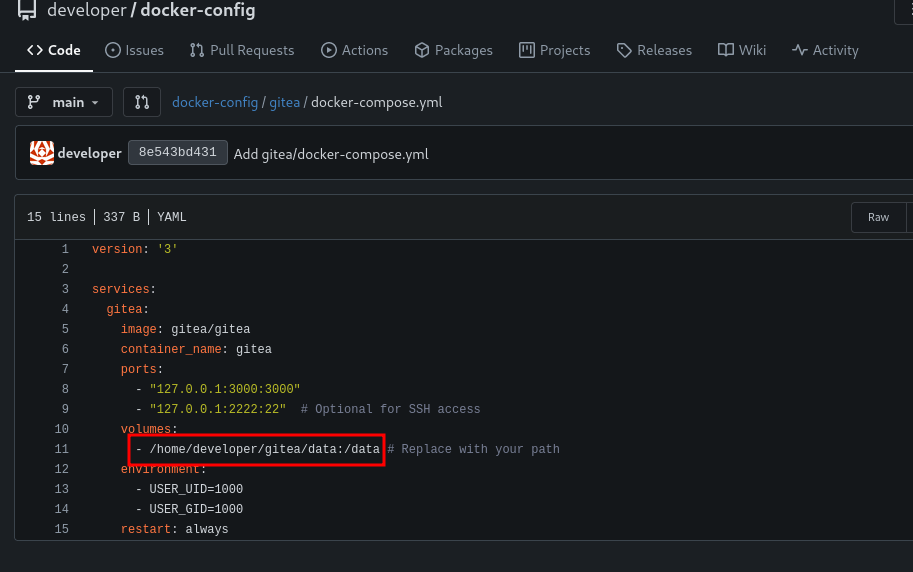Click the repository icon beside developer
This screenshot has width=913, height=572.
click(x=27, y=11)
